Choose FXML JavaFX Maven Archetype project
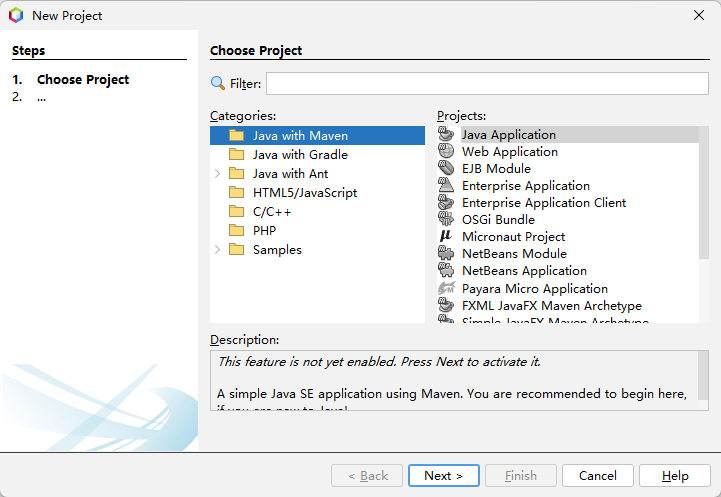The height and width of the screenshot is (497, 721). click(552, 306)
